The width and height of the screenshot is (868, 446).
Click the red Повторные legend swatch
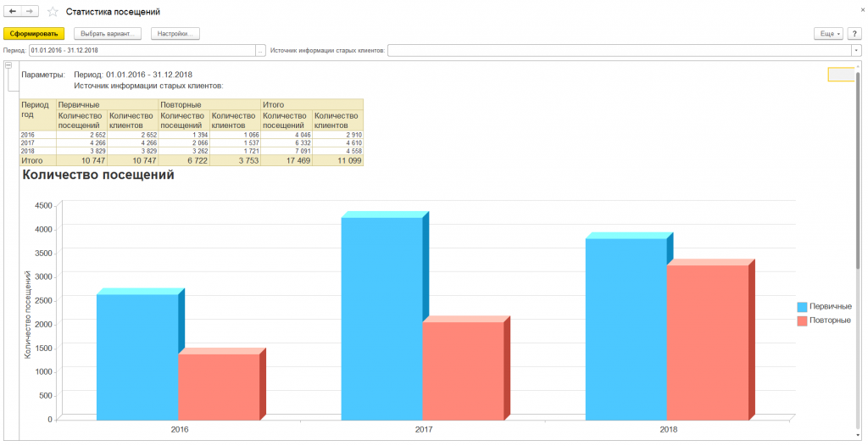pos(802,321)
